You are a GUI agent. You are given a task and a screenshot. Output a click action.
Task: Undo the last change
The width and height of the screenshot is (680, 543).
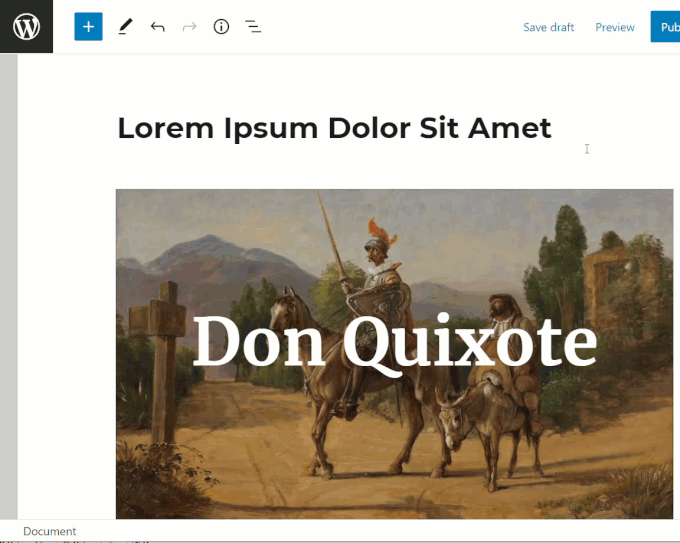coord(158,27)
